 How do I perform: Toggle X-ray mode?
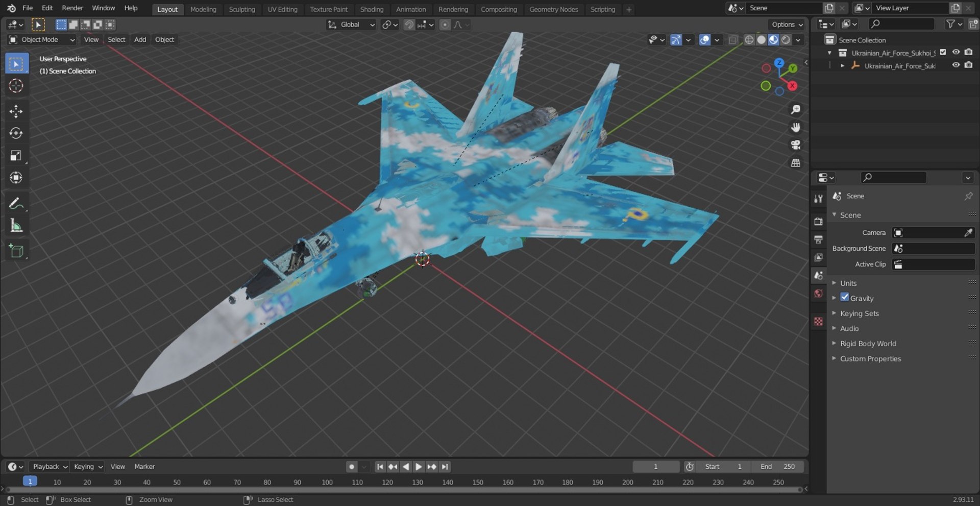(x=733, y=40)
